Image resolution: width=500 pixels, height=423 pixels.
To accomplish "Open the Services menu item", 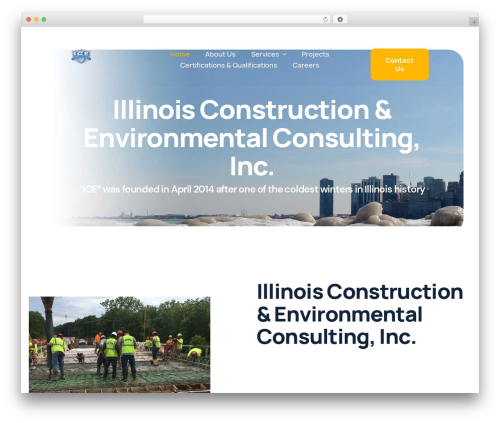I will click(x=265, y=54).
